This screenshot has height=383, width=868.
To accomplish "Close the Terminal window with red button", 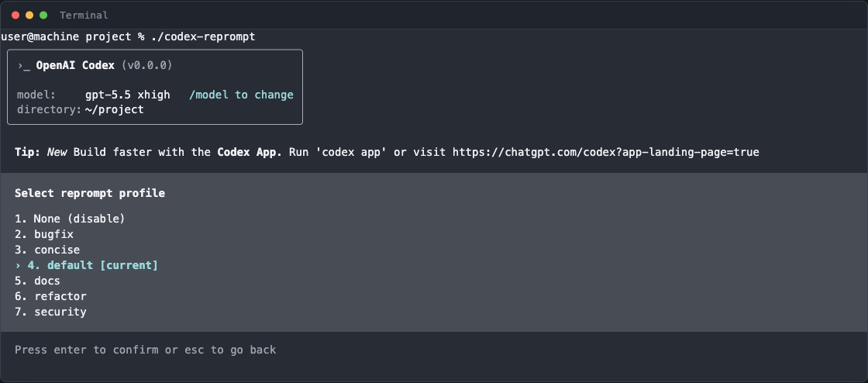I will (x=15, y=16).
